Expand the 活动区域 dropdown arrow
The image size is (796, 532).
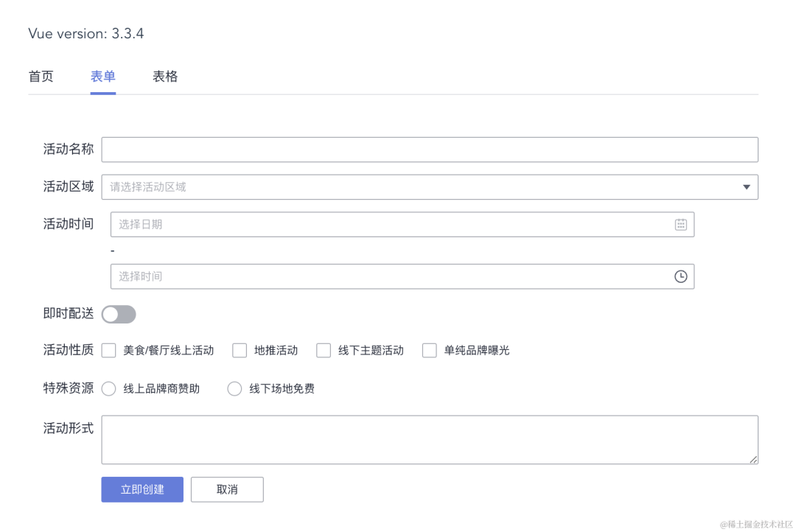click(746, 187)
